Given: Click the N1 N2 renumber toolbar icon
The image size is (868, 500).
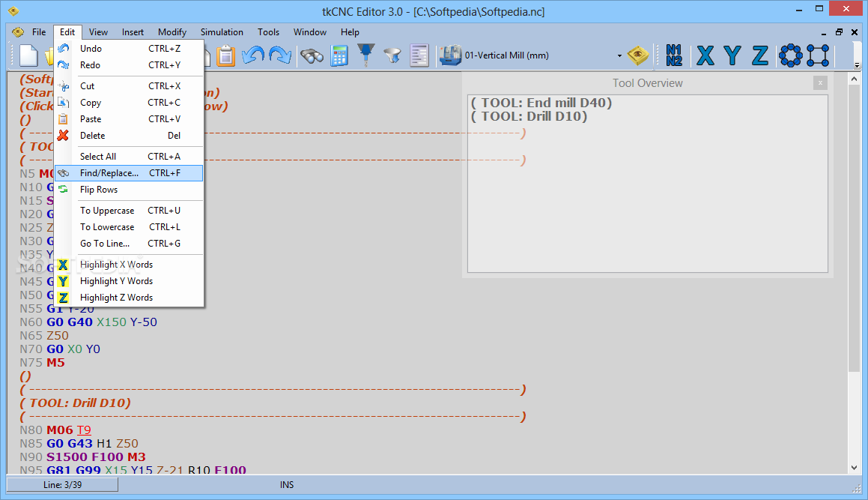Looking at the screenshot, I should click(x=674, y=55).
